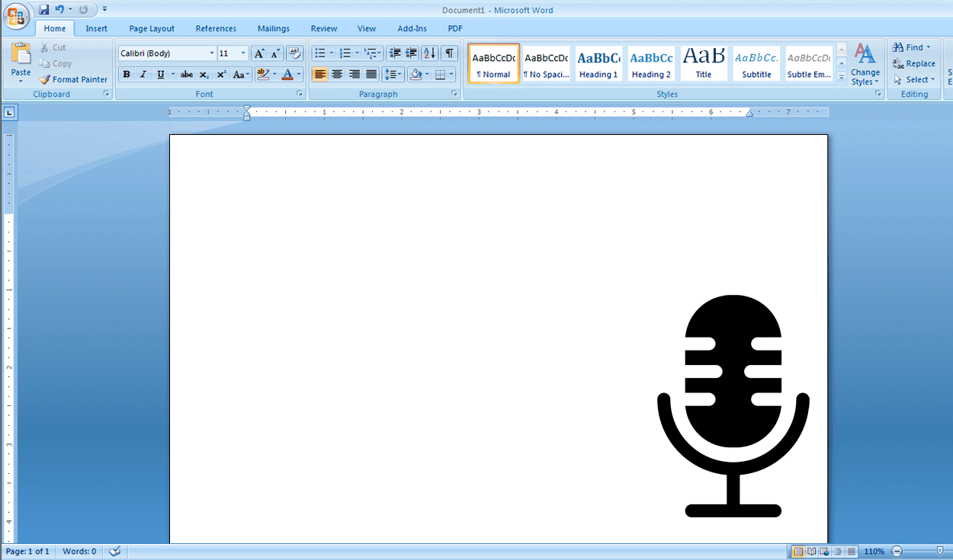This screenshot has width=953, height=560.
Task: Toggle subscript formatting
Action: pyautogui.click(x=204, y=74)
